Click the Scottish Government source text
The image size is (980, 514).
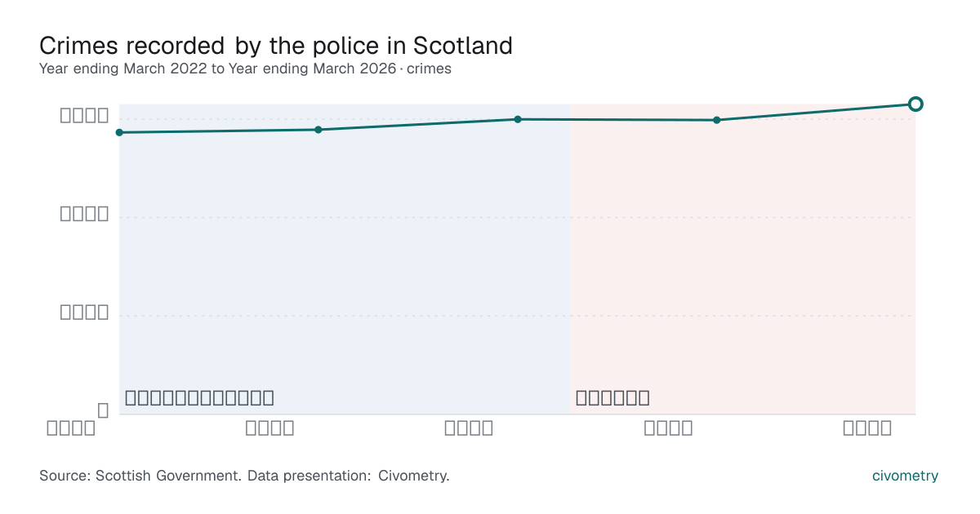click(x=244, y=476)
